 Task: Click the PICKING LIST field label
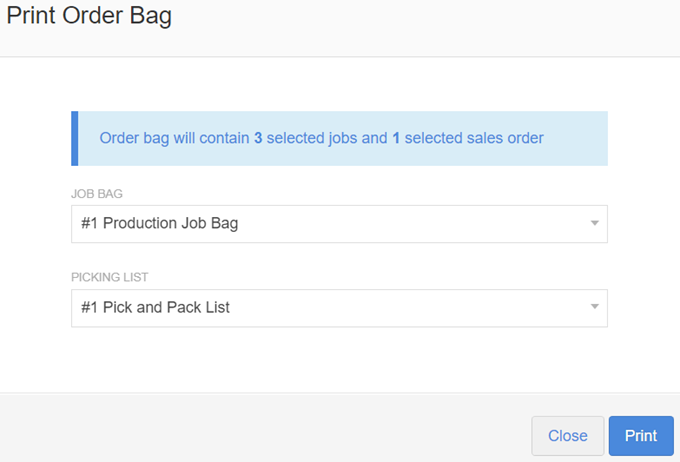(112, 276)
